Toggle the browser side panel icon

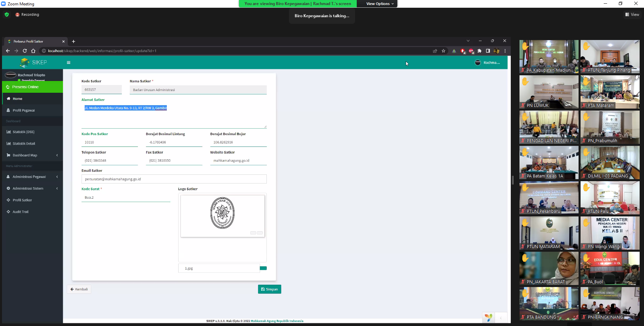(488, 51)
